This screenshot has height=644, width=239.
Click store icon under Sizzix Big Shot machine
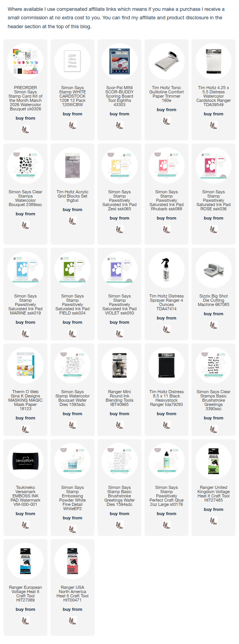214,325
